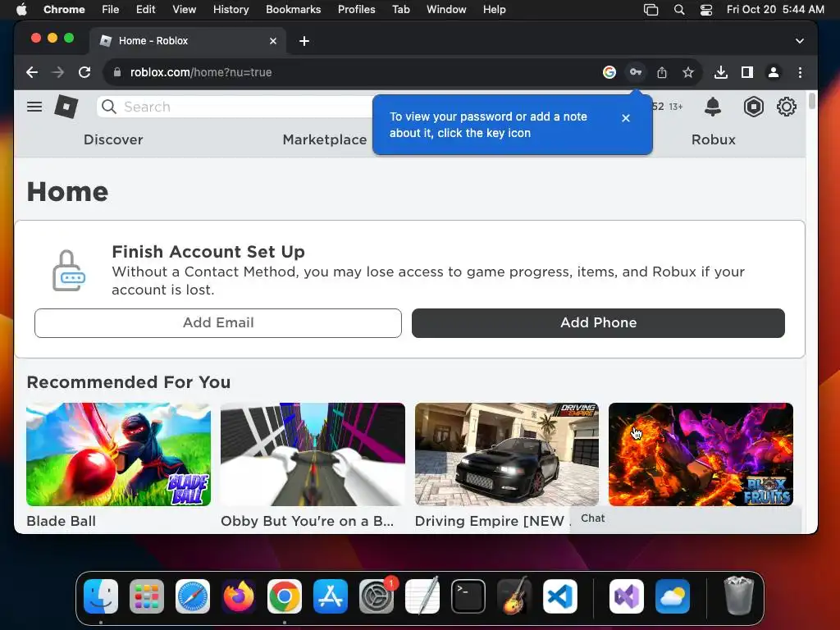Open the Robux balance icon
The image size is (840, 630).
tap(753, 107)
